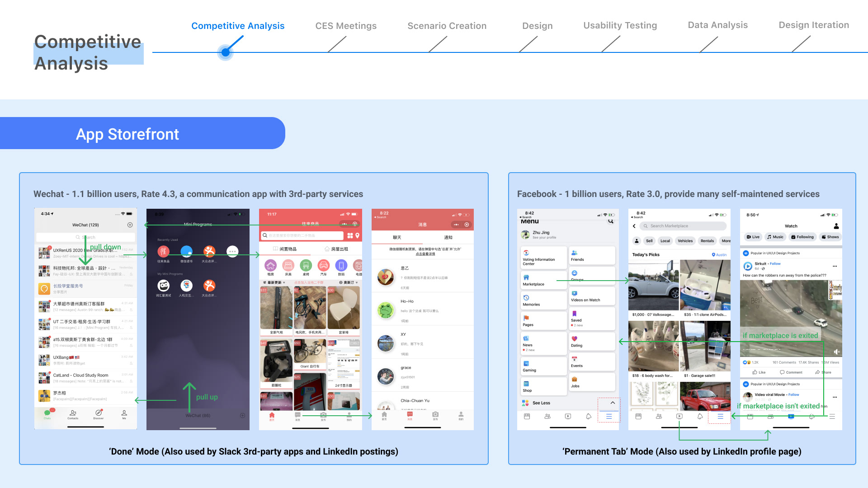Open the Dating card in Facebook Menu
The height and width of the screenshot is (488, 868).
point(592,342)
